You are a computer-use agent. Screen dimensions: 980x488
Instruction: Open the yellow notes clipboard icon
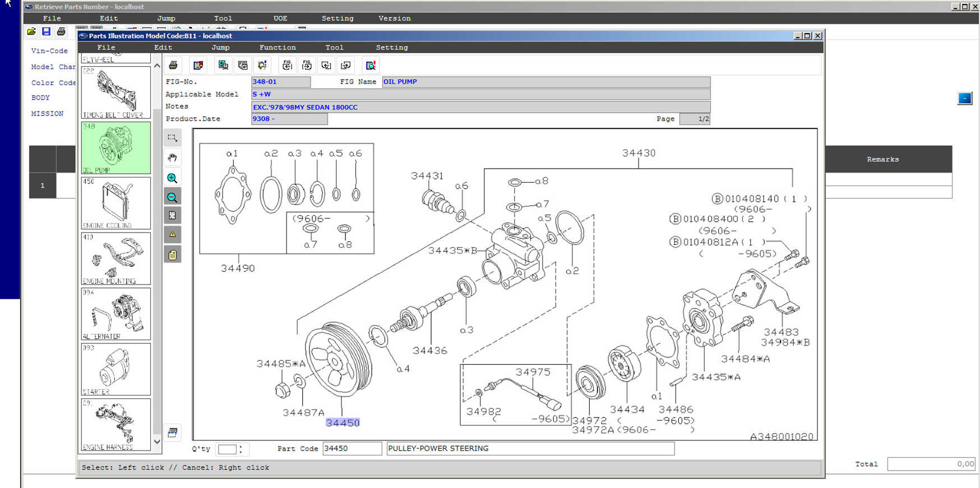(172, 255)
